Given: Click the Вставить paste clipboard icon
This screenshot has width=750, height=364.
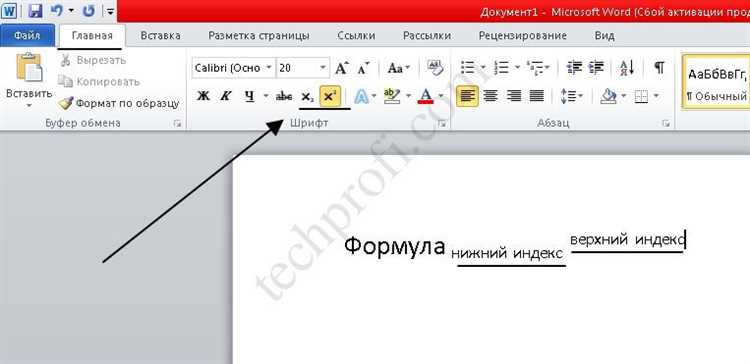Looking at the screenshot, I should pos(29,68).
